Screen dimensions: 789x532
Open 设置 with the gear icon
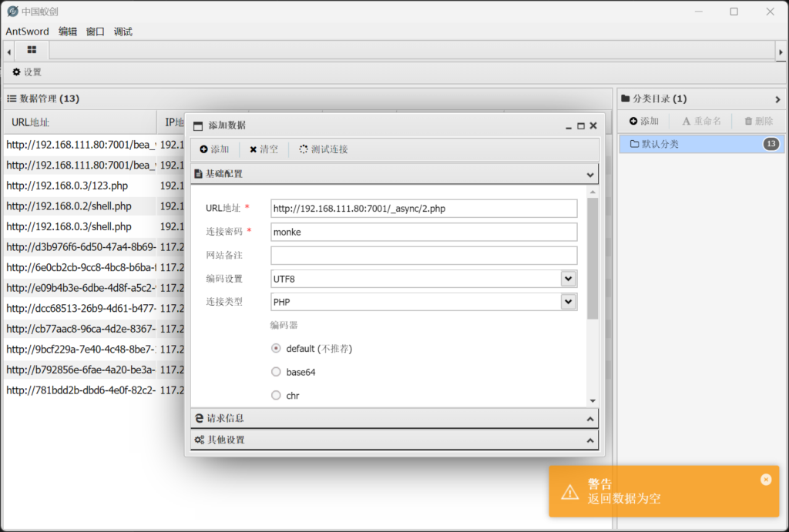[x=27, y=72]
